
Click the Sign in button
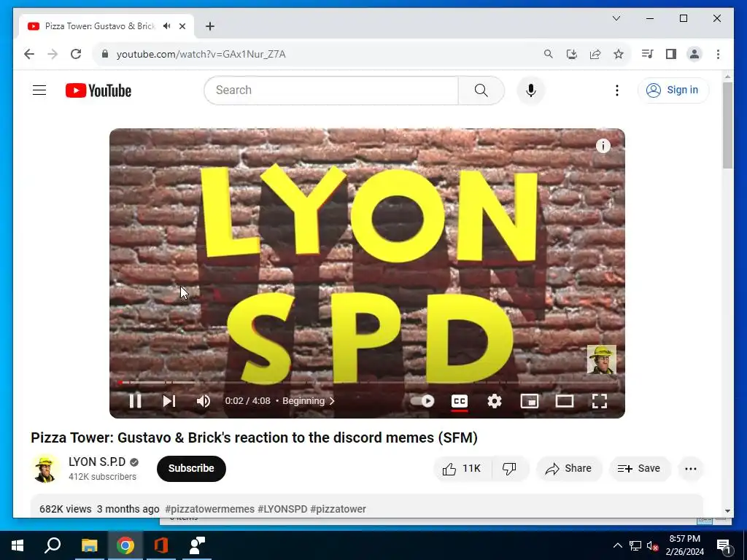(673, 90)
